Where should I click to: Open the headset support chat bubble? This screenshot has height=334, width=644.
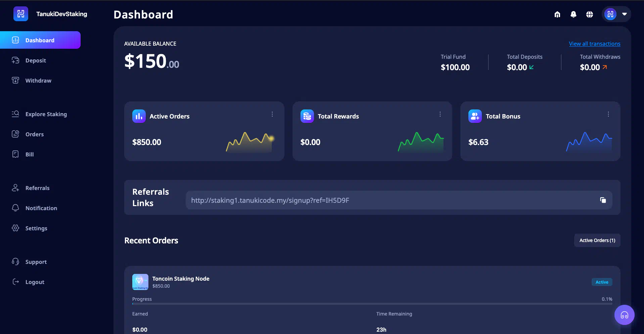pos(624,315)
